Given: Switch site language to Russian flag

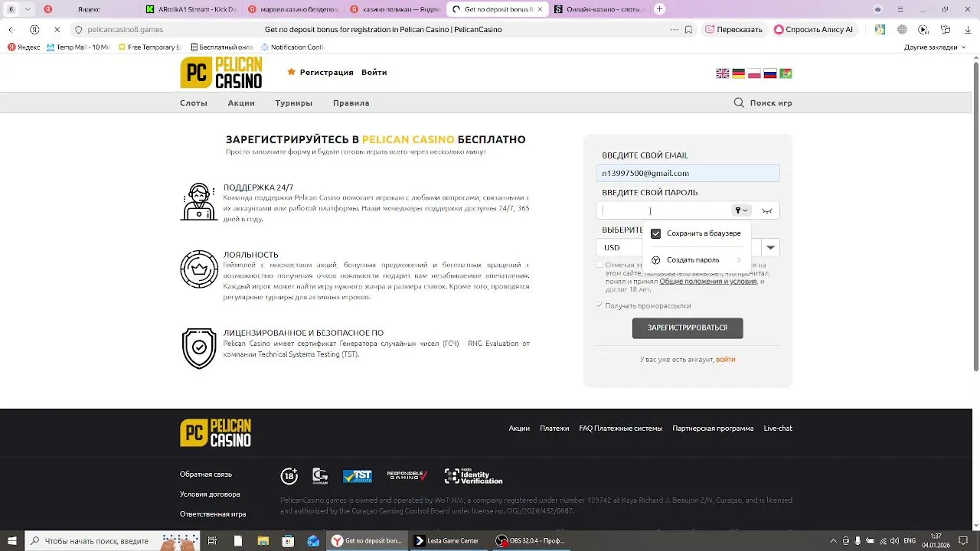Looking at the screenshot, I should (769, 73).
